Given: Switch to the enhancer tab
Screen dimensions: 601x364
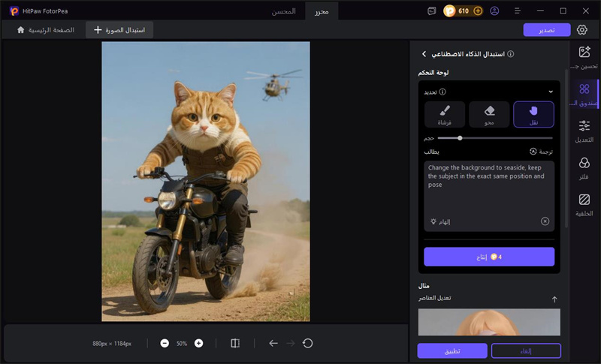Looking at the screenshot, I should click(284, 11).
